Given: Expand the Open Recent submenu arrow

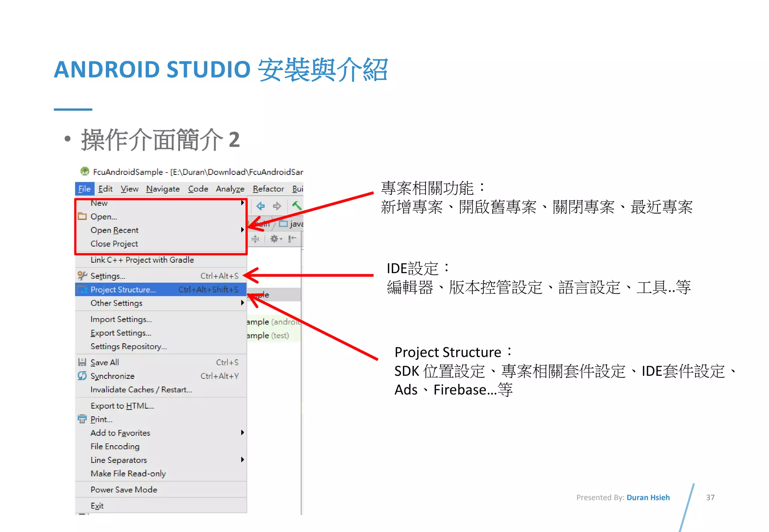Looking at the screenshot, I should tap(243, 230).
